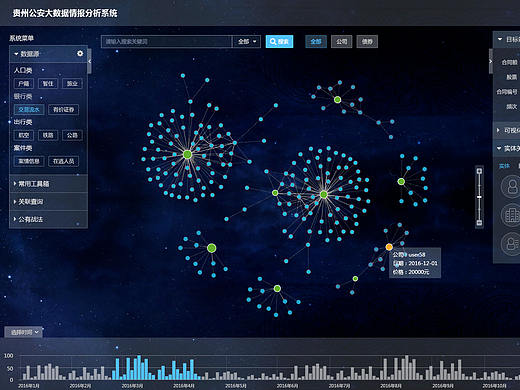The image size is (520, 390).
Task: Click the 出行类 category label
Action: [x=23, y=122]
